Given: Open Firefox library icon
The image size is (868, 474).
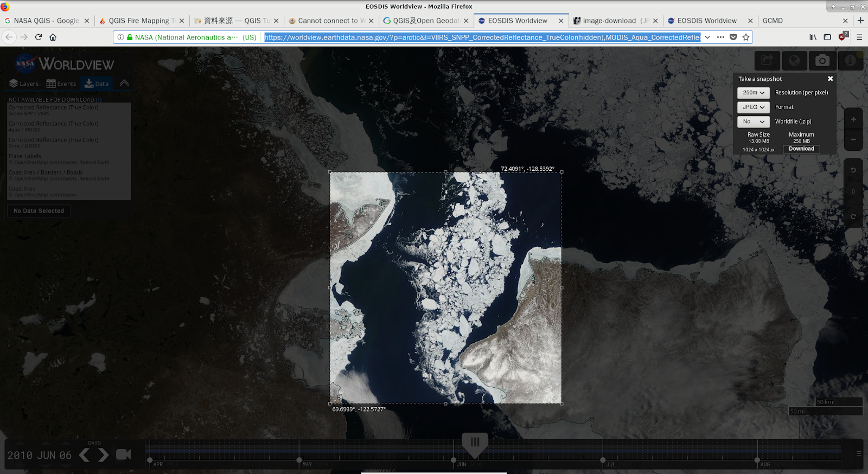Looking at the screenshot, I should pos(813,37).
